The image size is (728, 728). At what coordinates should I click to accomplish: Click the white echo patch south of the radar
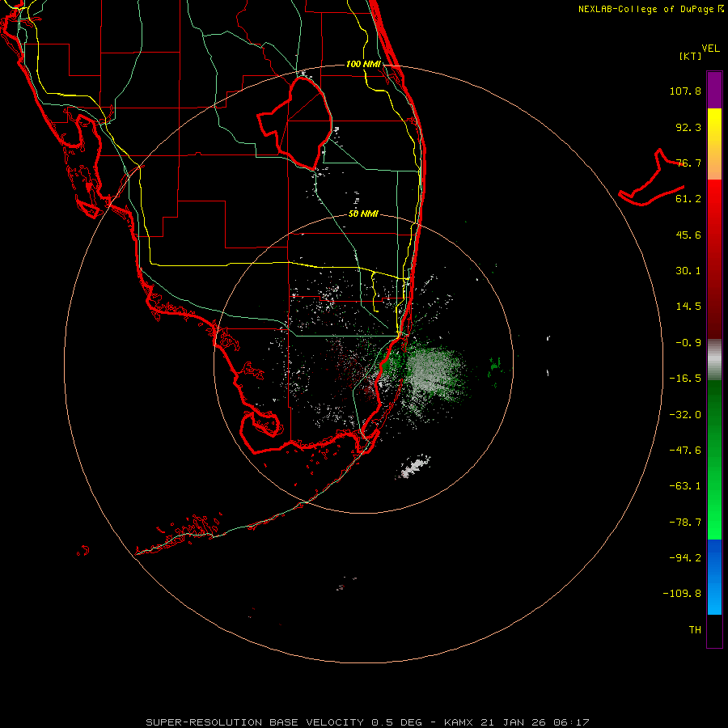coord(413,467)
